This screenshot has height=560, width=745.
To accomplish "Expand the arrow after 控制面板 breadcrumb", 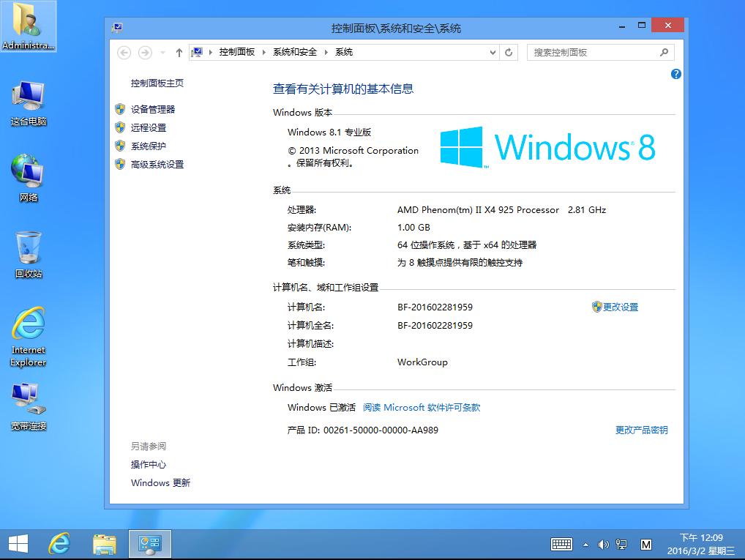I will (x=264, y=52).
